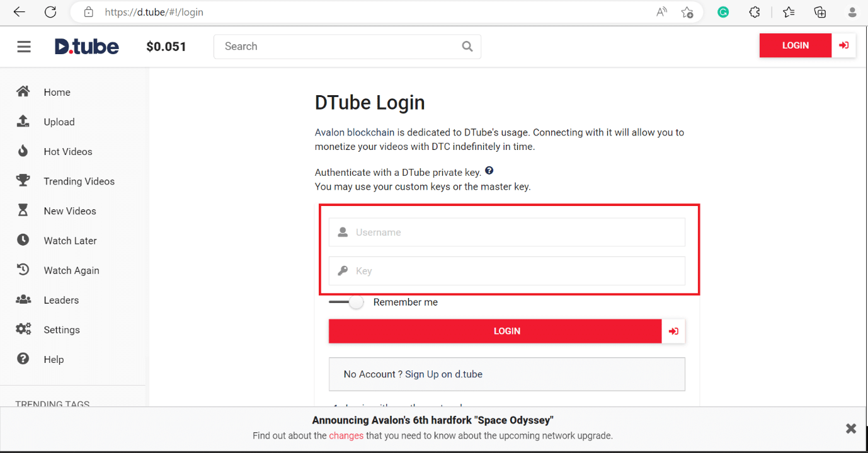This screenshot has height=453, width=868.
Task: Open the browser favorites list icon
Action: click(789, 12)
